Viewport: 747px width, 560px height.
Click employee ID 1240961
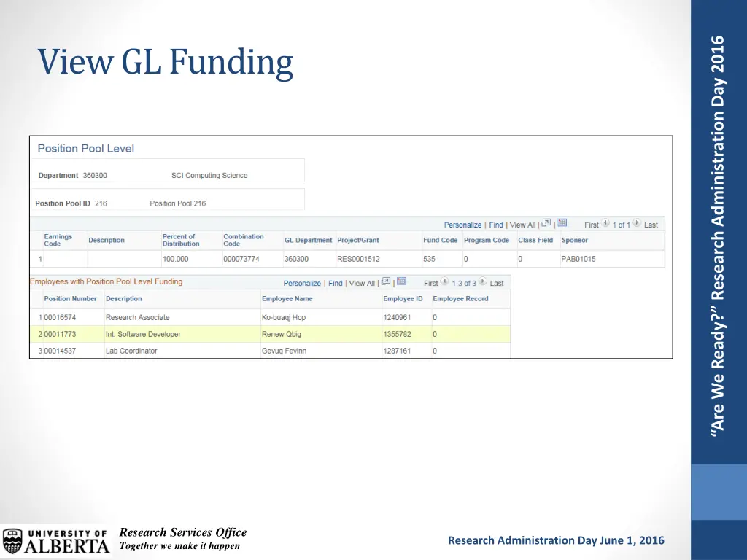pos(397,318)
